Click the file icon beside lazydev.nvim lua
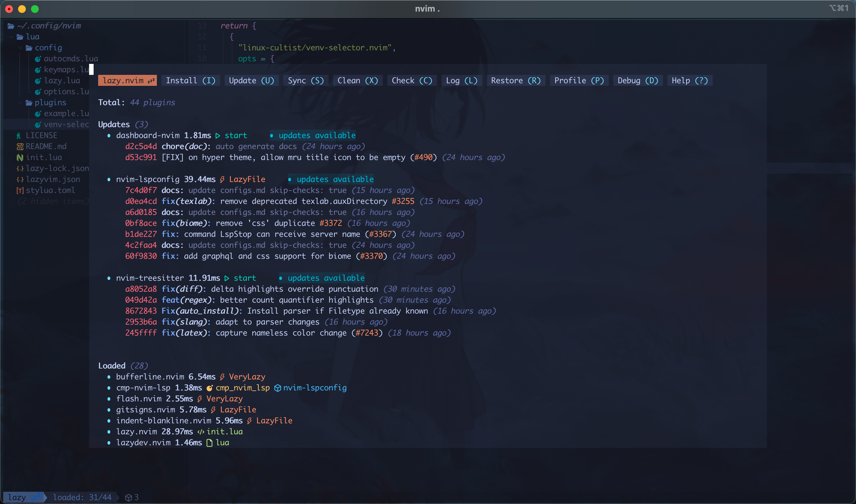The width and height of the screenshot is (856, 504). click(209, 443)
